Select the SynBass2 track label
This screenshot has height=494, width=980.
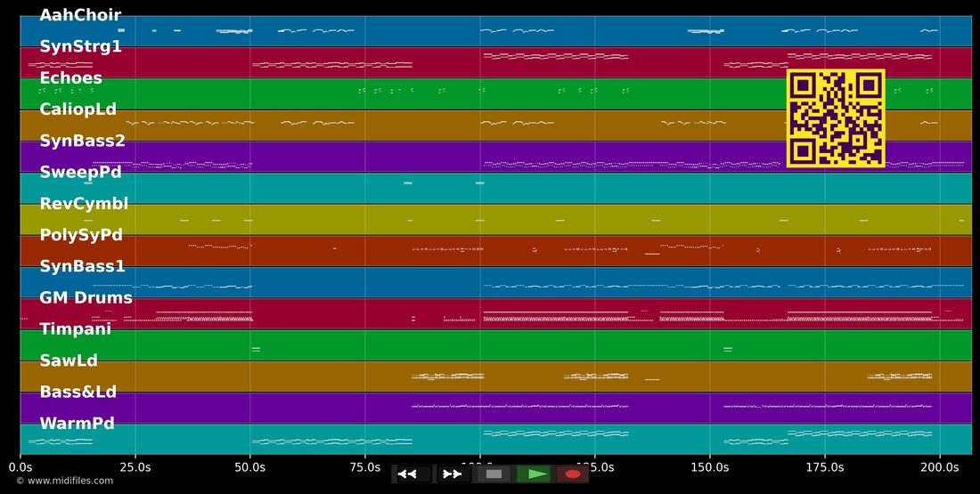pos(83,142)
